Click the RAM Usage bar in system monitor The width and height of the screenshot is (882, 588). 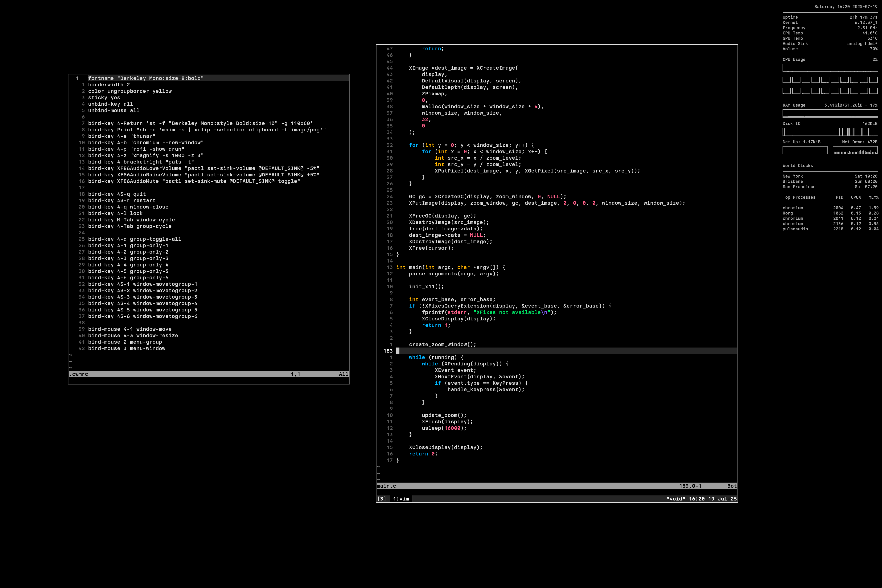(x=830, y=113)
